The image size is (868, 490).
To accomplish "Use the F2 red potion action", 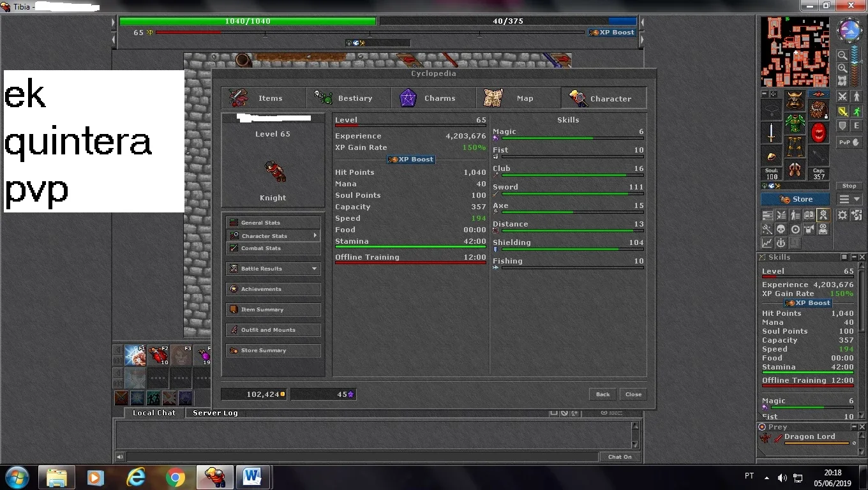I will coord(158,355).
